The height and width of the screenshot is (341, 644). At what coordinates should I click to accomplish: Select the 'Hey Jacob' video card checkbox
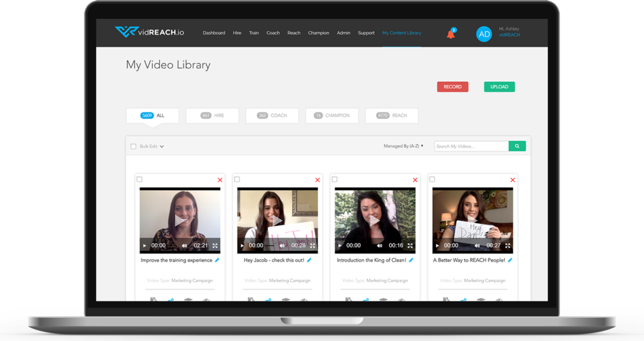pos(237,179)
